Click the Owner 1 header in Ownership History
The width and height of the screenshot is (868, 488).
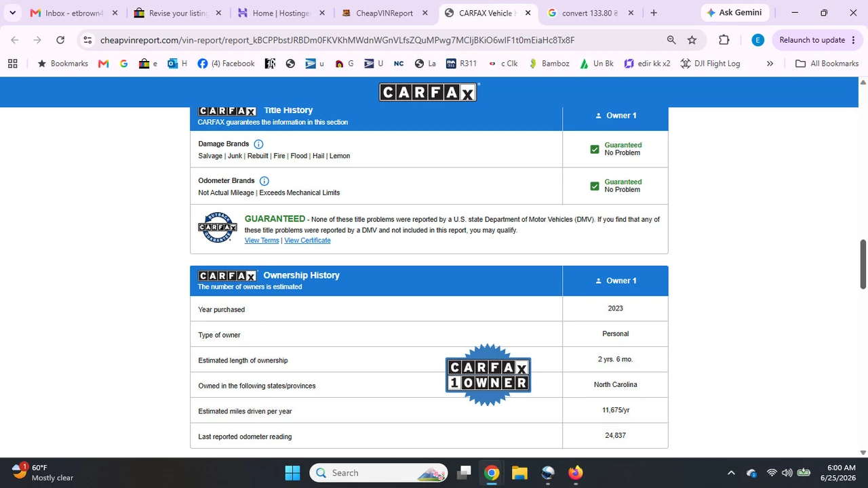pos(616,281)
